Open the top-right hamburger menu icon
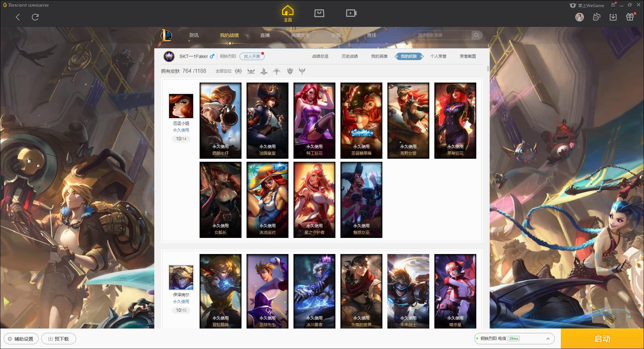This screenshot has width=644, height=349. point(613,5)
